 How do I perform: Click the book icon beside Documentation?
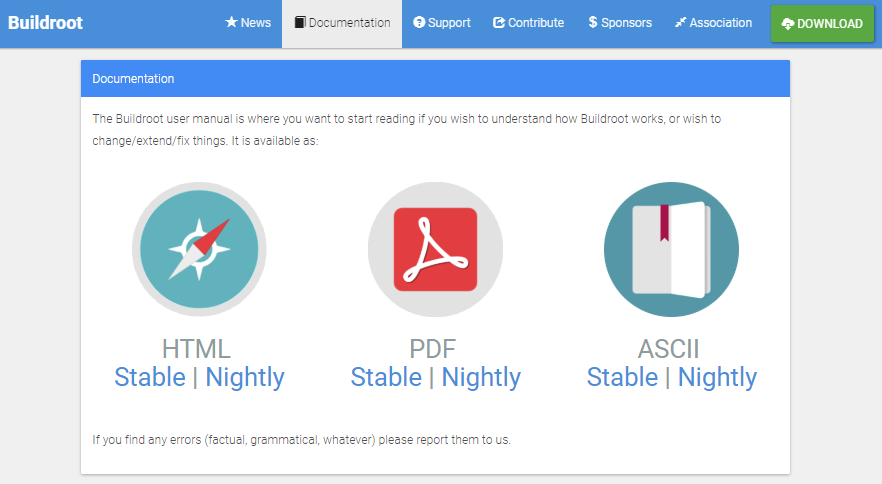(x=300, y=23)
